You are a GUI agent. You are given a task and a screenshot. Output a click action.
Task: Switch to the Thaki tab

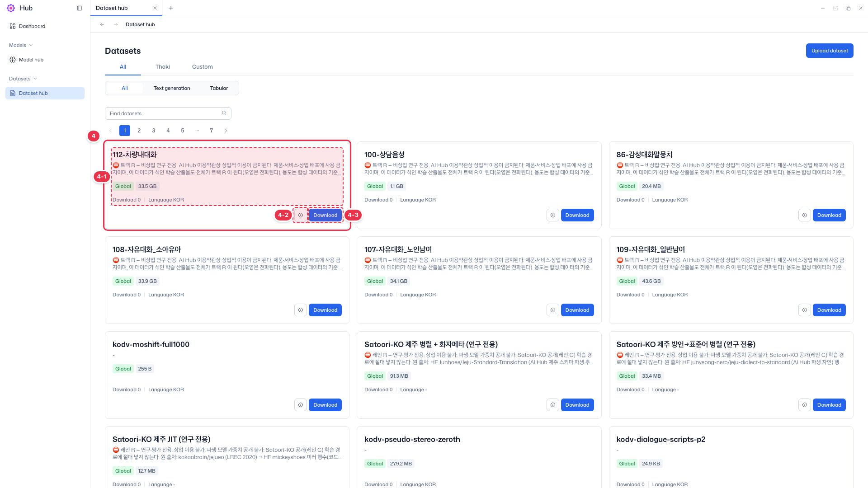163,67
